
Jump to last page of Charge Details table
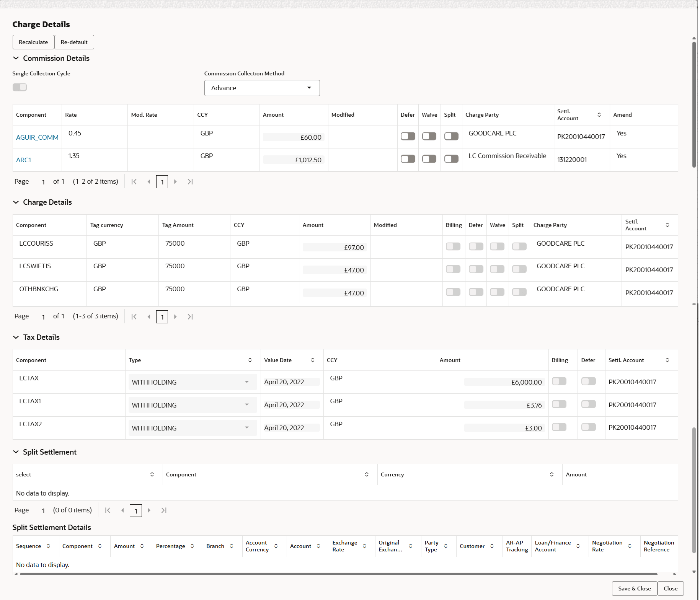[190, 316]
